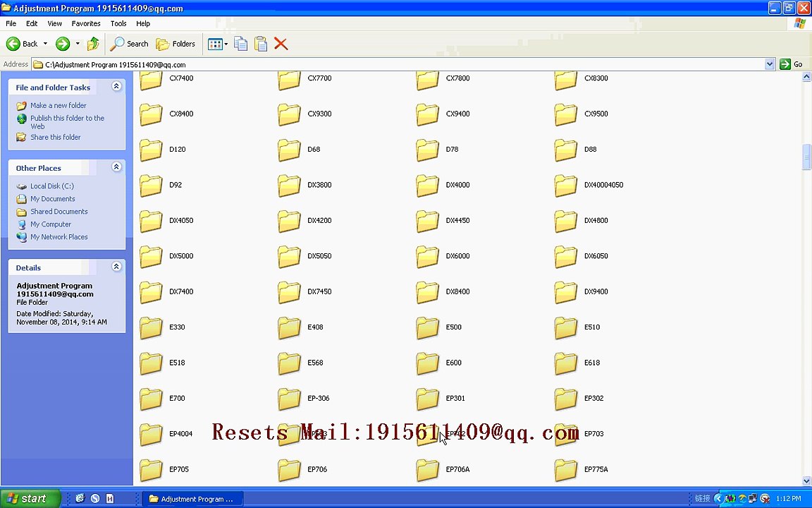Toggle the Folders pane
The height and width of the screenshot is (508, 812).
[176, 44]
